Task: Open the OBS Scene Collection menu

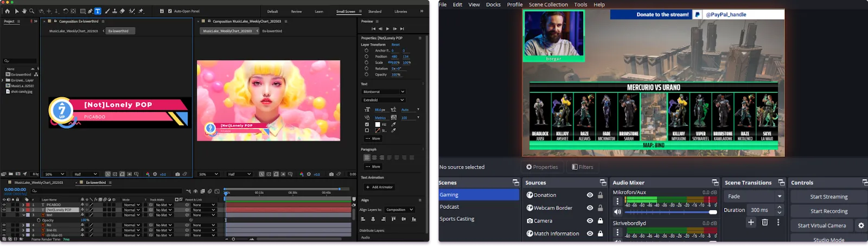Action: point(548,4)
